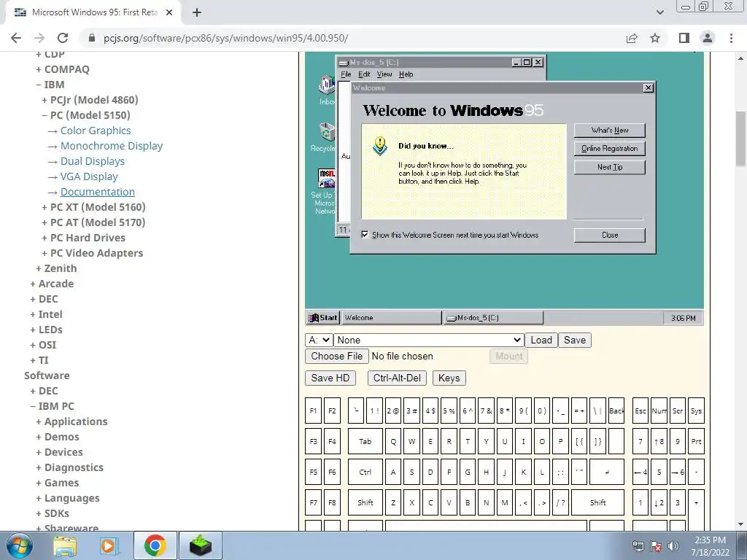The height and width of the screenshot is (560, 747).
Task: Send Ctrl-Alt-Del to the emulator
Action: 397,378
